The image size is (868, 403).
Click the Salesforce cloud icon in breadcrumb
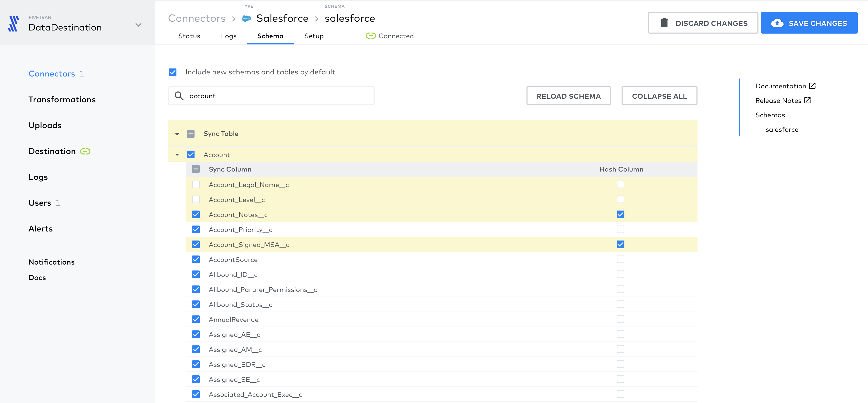[246, 19]
